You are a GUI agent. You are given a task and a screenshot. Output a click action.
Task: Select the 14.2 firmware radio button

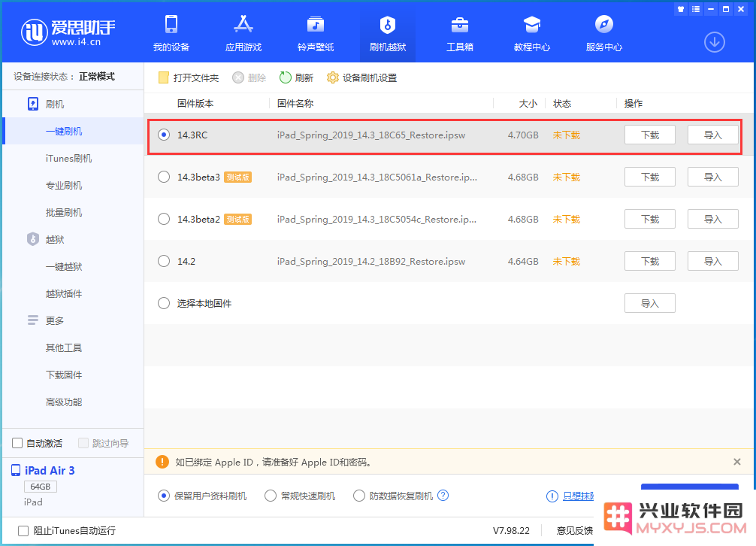click(x=164, y=261)
